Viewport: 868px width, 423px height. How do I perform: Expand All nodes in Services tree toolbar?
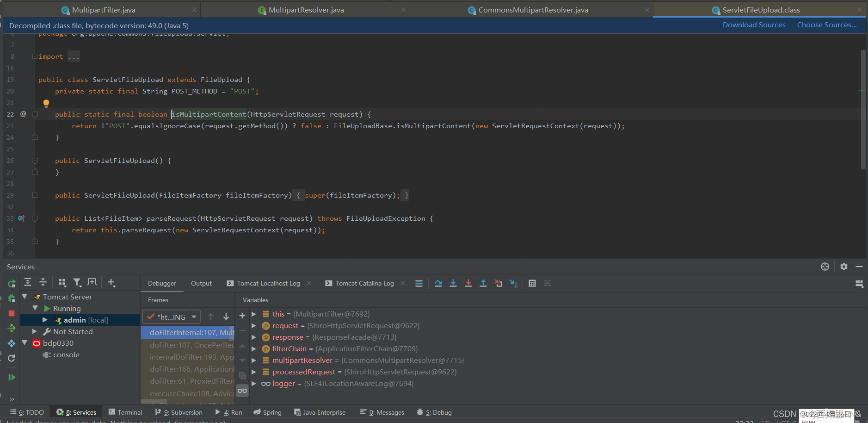point(28,282)
